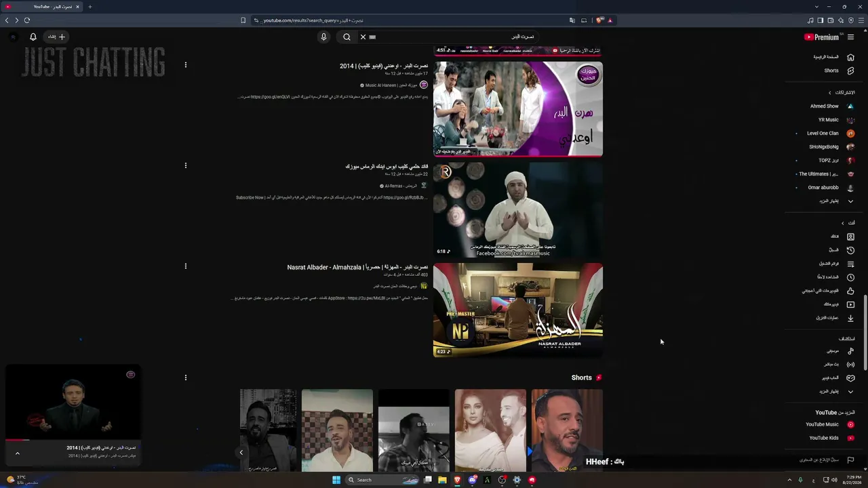Screen dimensions: 868x488
Task: Open options menu for Al-Remas video result
Action: point(185,165)
